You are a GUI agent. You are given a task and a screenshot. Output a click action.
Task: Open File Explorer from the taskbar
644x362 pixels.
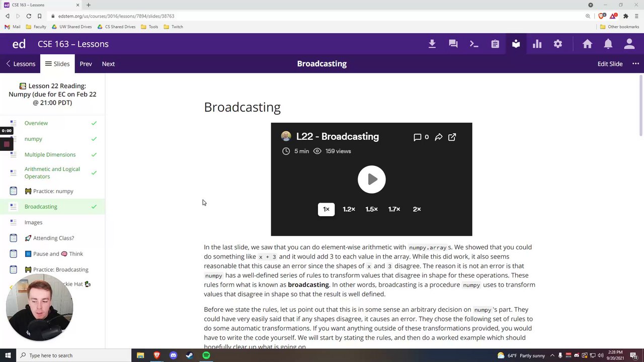pyautogui.click(x=140, y=355)
